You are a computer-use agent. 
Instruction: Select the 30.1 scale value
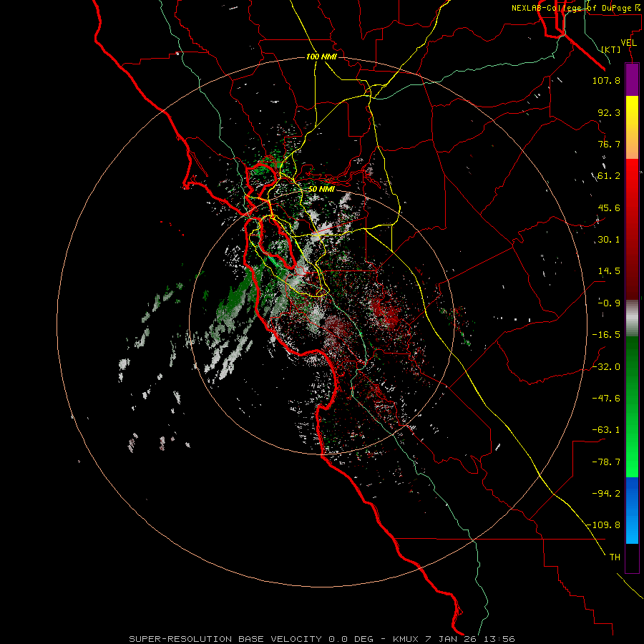609,240
